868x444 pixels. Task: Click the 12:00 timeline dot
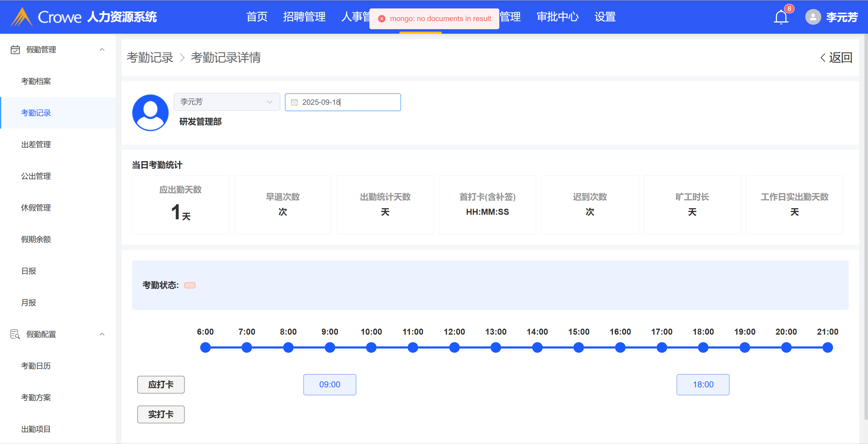[x=454, y=347]
